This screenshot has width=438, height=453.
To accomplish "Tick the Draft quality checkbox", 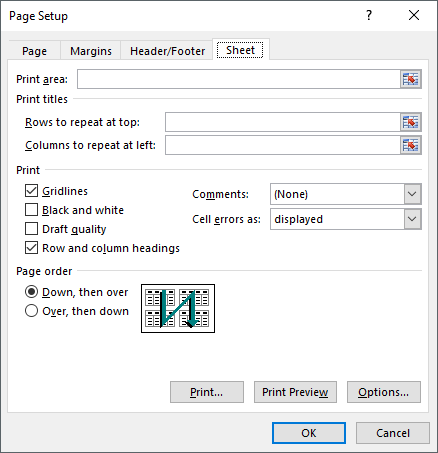I will [31, 229].
